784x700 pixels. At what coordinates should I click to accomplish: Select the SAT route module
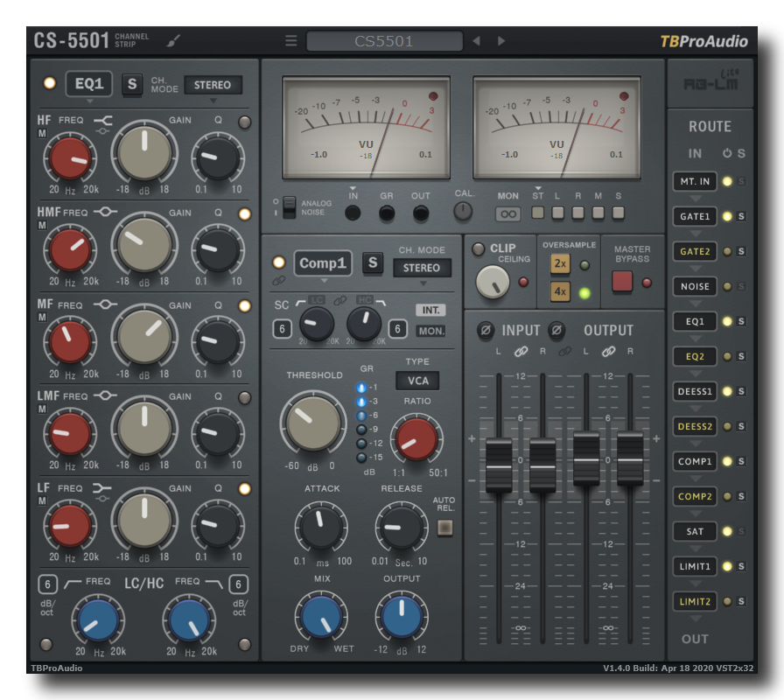695,531
